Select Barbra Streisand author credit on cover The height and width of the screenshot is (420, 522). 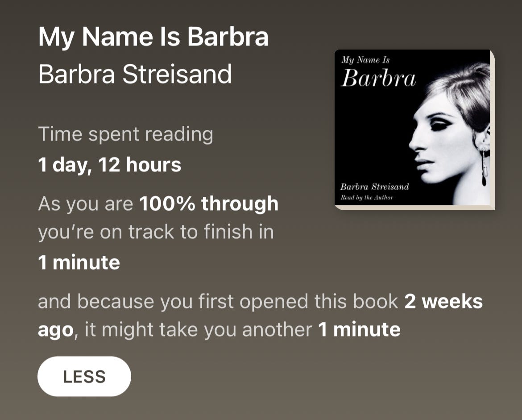374,187
